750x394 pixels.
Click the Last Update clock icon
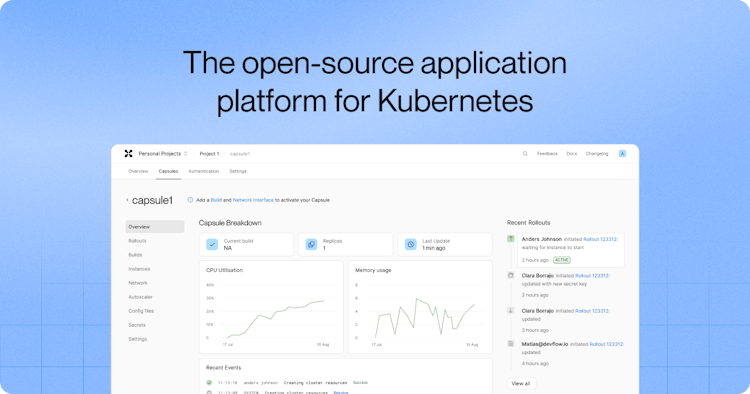coord(410,244)
